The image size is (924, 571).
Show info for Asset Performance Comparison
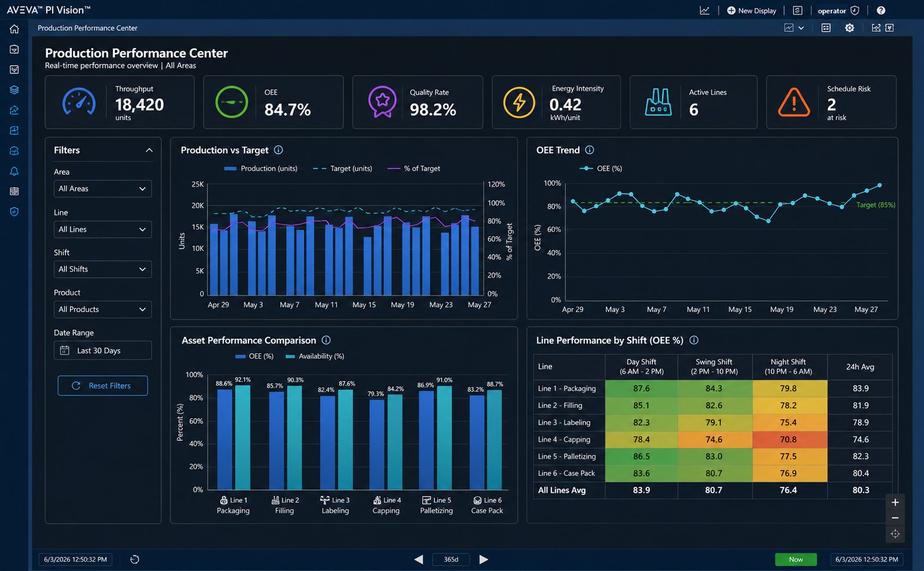coord(326,340)
